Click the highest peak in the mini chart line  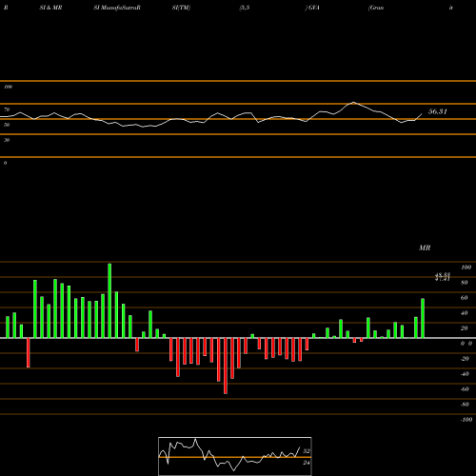(195, 440)
